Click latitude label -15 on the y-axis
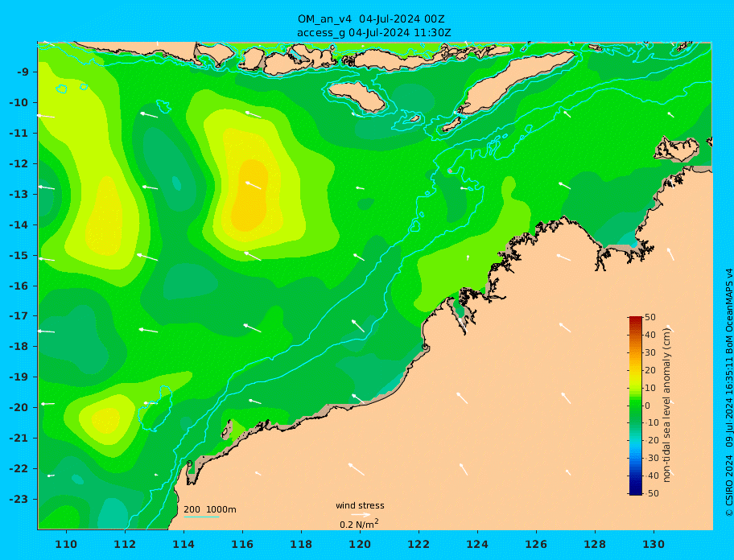This screenshot has height=560, width=734. 19,255
